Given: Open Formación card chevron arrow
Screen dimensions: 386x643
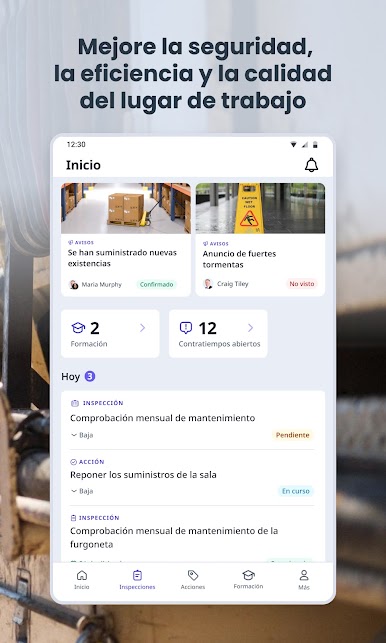Looking at the screenshot, I should [142, 328].
